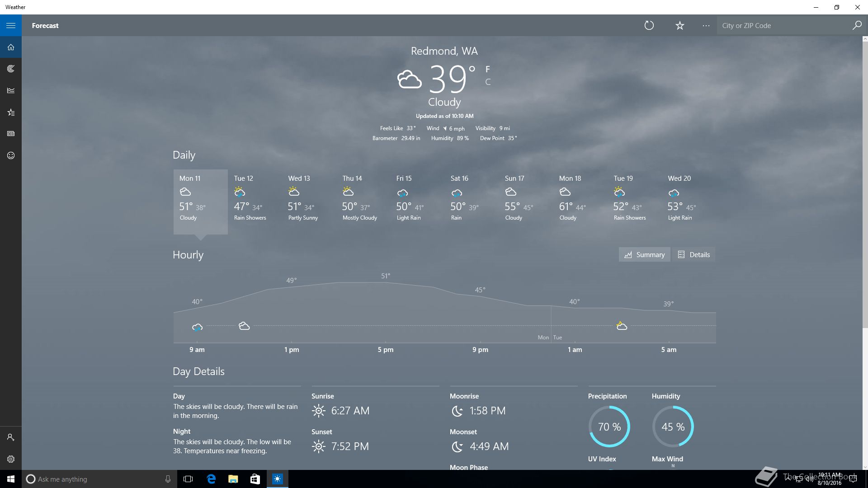The image size is (868, 488).
Task: Pin Redmond with the star icon
Action: click(679, 26)
